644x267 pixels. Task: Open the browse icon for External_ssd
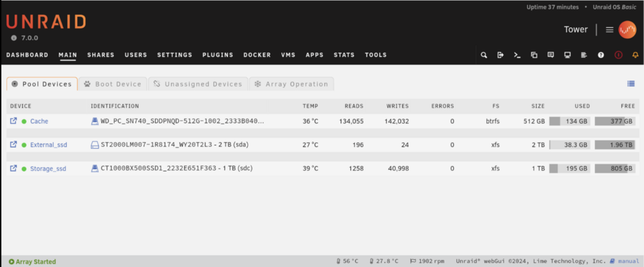click(x=14, y=144)
